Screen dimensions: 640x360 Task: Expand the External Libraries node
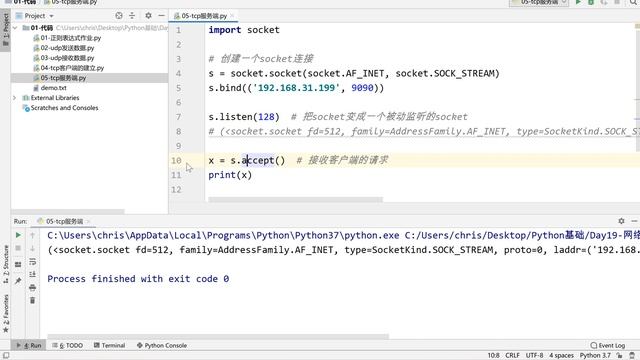15,98
